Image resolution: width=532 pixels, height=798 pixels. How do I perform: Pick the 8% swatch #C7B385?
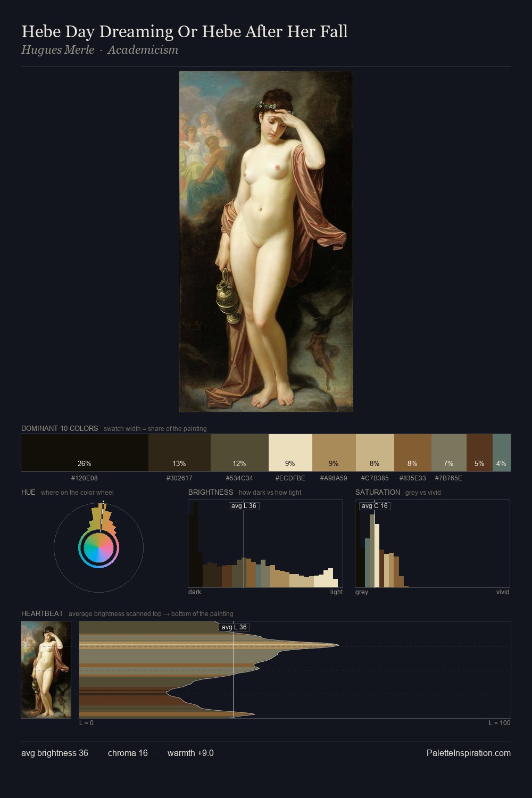pyautogui.click(x=375, y=453)
